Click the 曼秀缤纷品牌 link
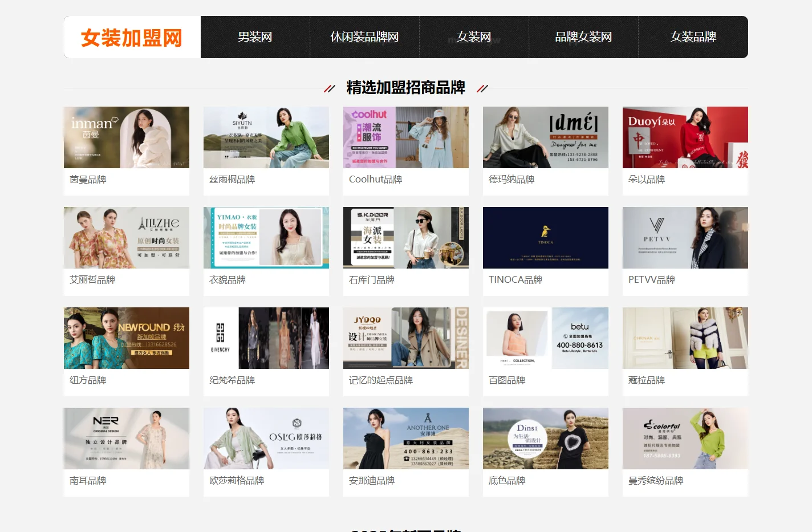 coord(656,481)
